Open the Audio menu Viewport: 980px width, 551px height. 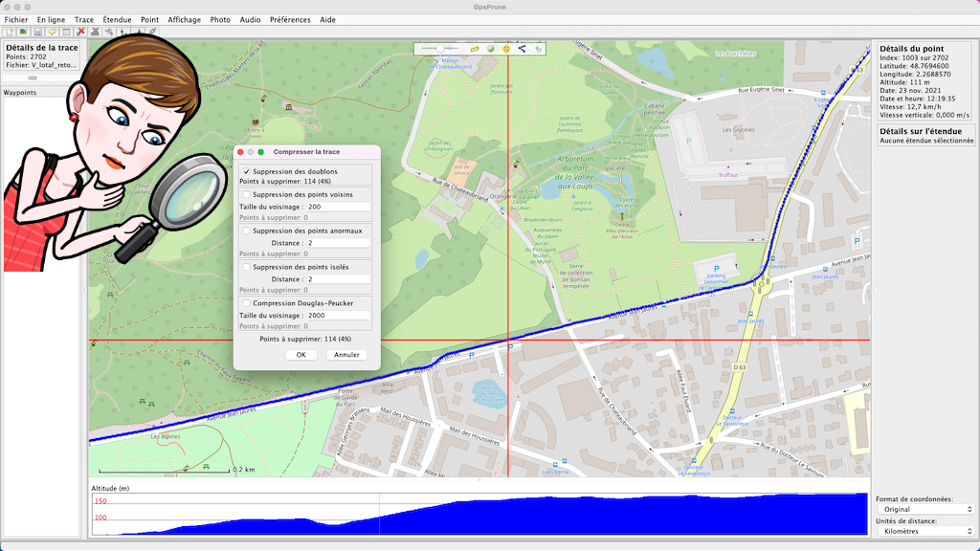pyautogui.click(x=250, y=20)
